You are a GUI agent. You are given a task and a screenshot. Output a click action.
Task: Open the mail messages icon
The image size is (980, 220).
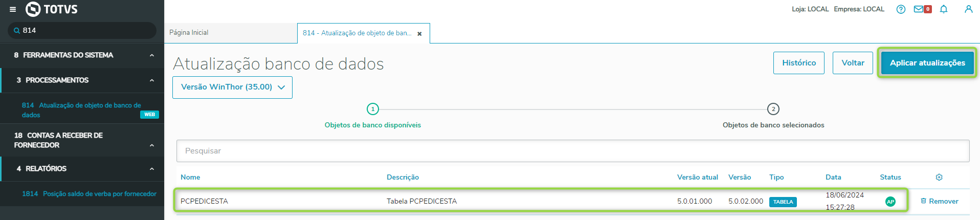919,9
